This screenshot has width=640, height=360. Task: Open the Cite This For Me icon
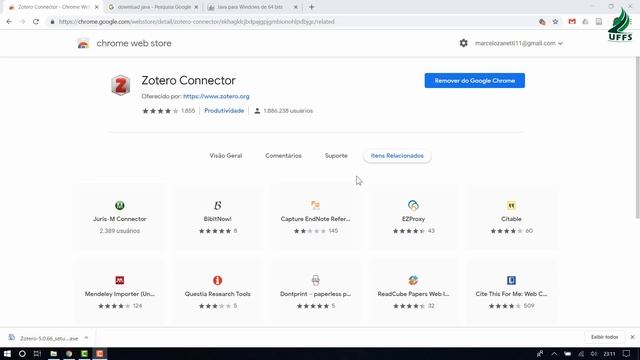pyautogui.click(x=511, y=280)
